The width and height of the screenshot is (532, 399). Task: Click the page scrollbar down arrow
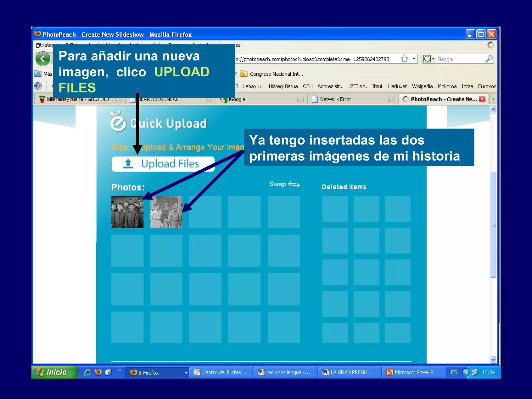493,360
